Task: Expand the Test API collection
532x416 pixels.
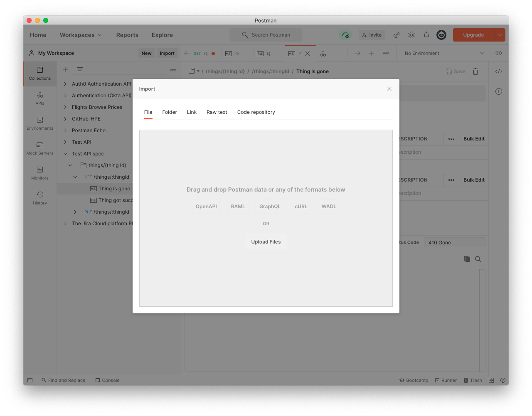Action: click(x=65, y=142)
